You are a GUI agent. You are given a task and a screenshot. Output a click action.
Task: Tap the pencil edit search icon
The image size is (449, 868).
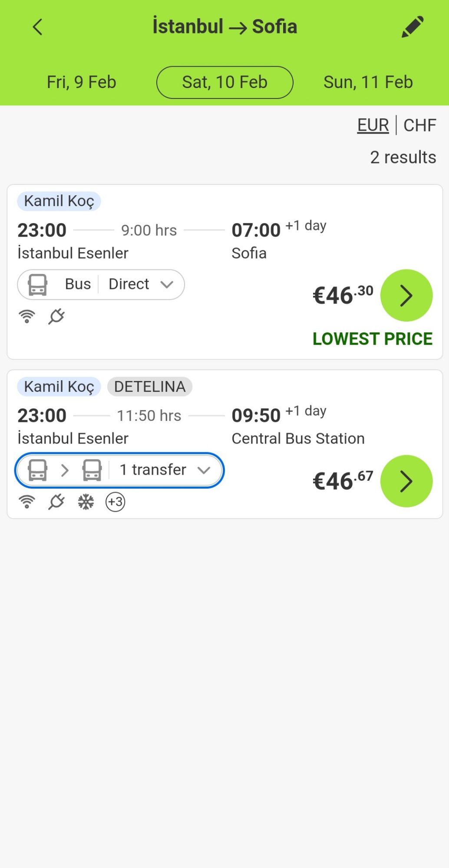412,27
